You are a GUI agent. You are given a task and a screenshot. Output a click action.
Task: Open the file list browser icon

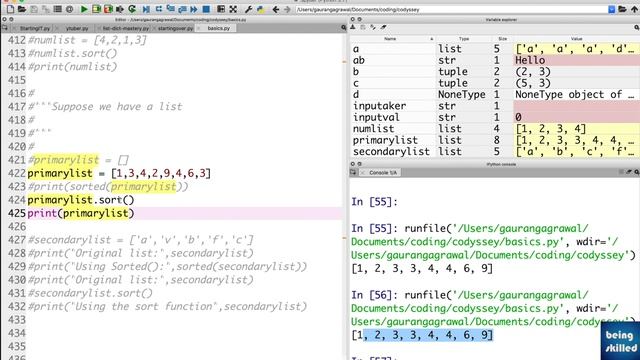tap(58, 9)
